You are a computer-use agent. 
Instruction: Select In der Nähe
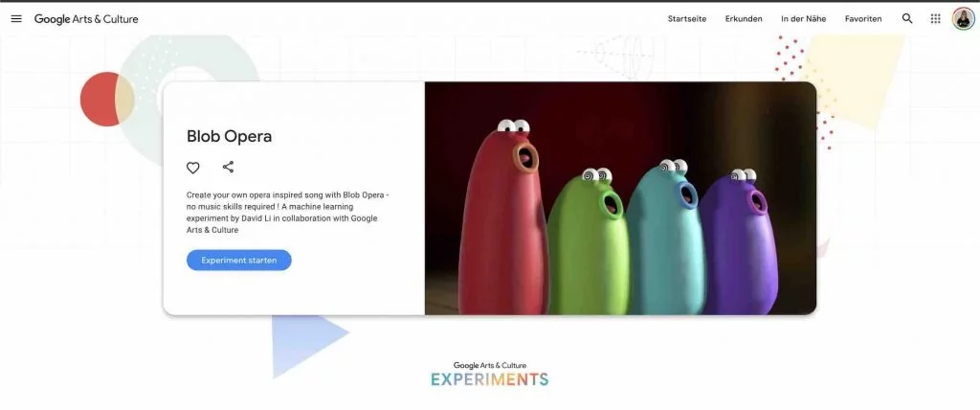point(803,19)
